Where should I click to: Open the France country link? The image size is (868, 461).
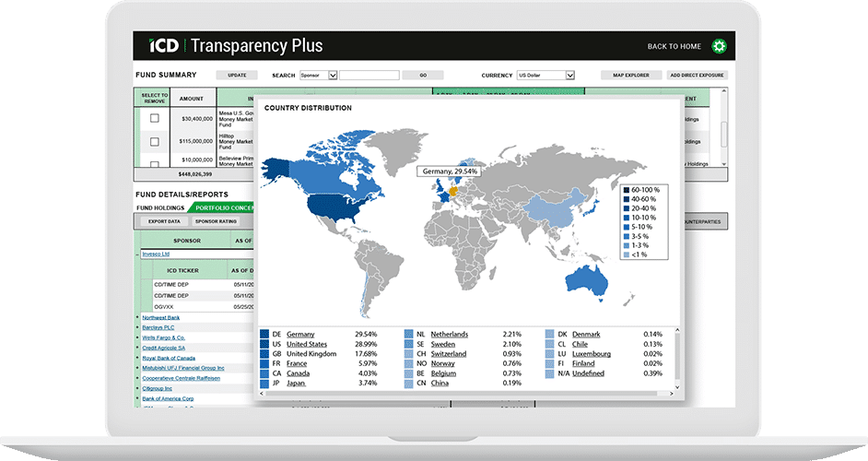297,363
